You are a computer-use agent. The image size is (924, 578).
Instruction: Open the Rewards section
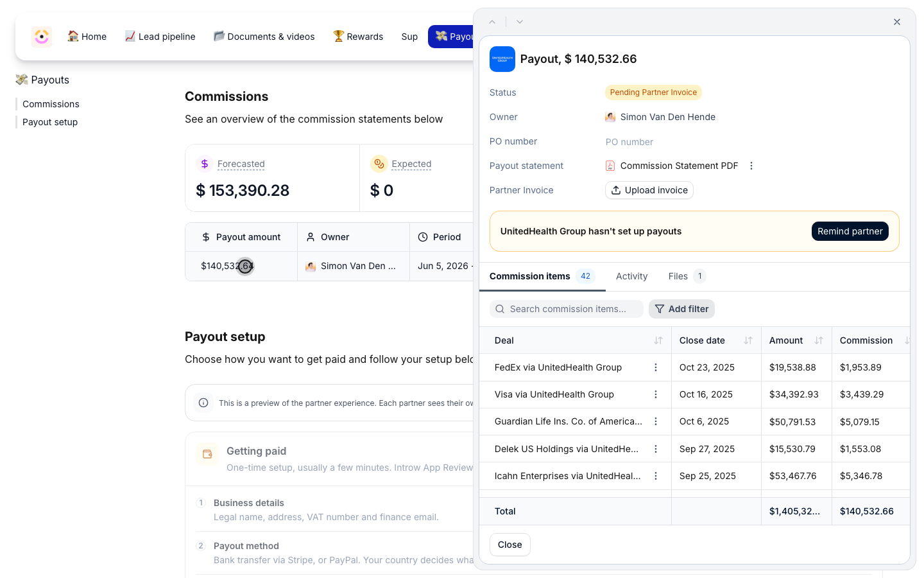click(x=358, y=37)
